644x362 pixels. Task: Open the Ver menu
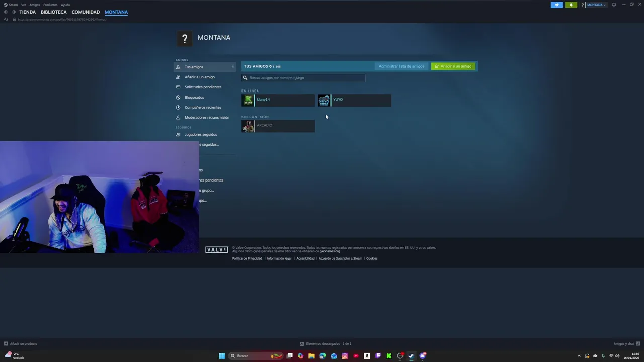pyautogui.click(x=23, y=5)
